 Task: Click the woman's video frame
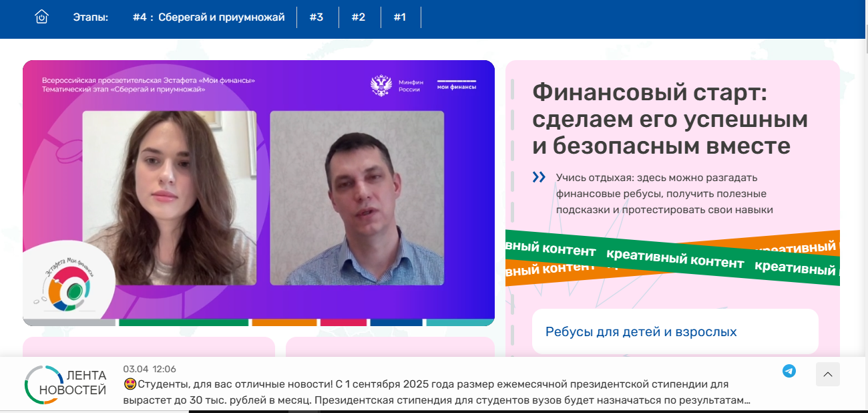pos(169,198)
